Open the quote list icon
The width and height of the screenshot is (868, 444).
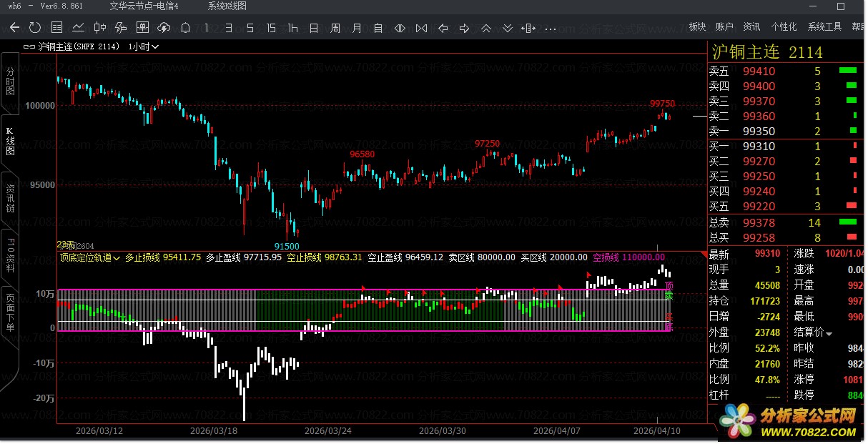[x=57, y=28]
